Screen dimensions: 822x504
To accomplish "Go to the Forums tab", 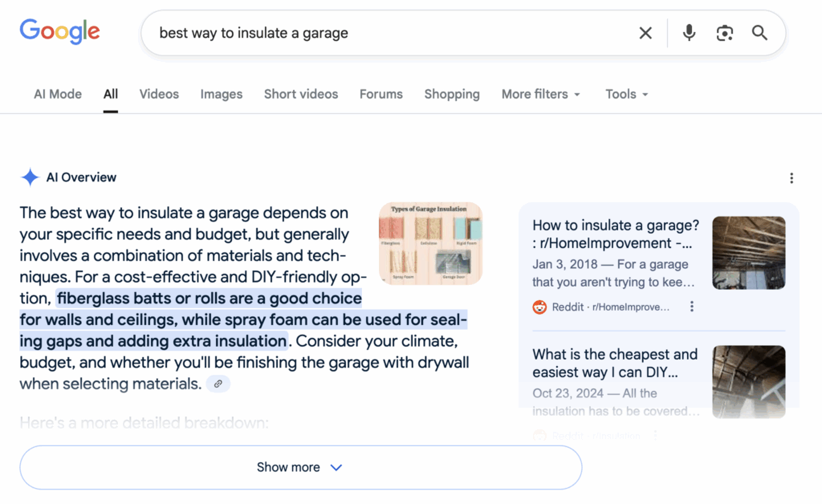I will [380, 94].
